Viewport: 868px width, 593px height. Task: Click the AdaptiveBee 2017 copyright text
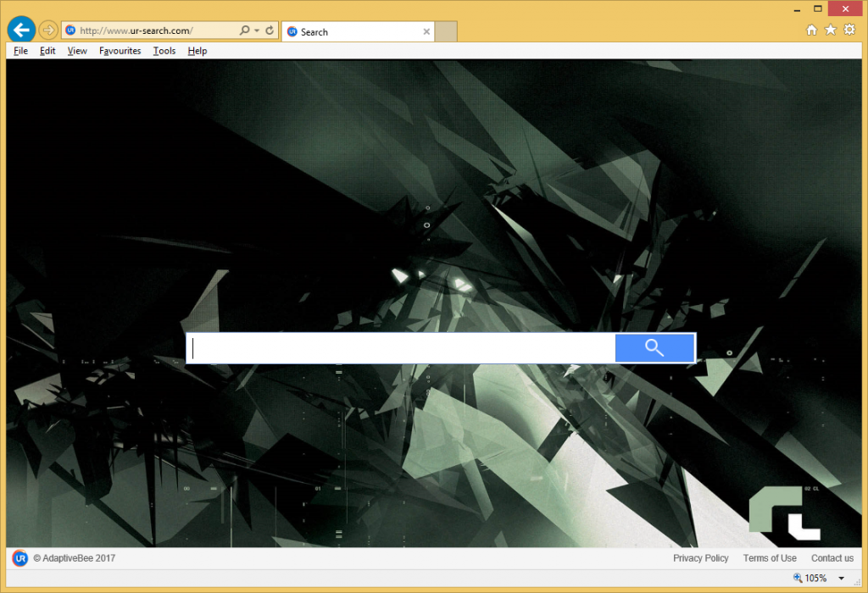coord(75,559)
